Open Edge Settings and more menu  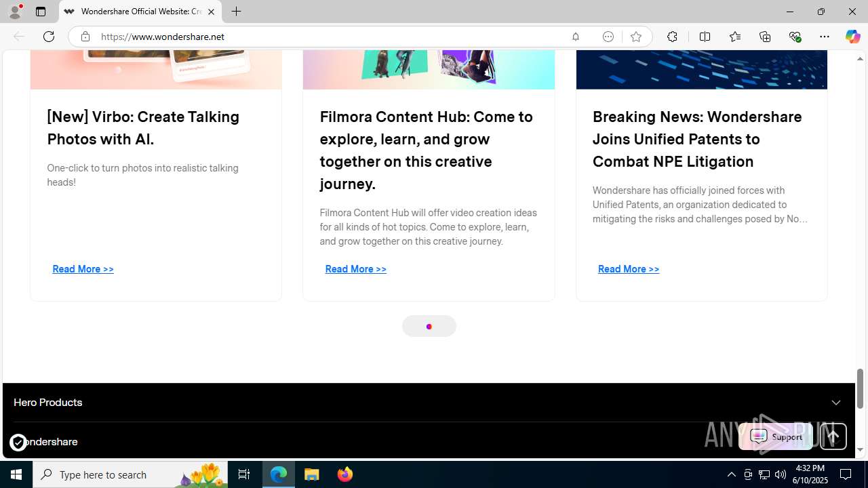pyautogui.click(x=825, y=37)
